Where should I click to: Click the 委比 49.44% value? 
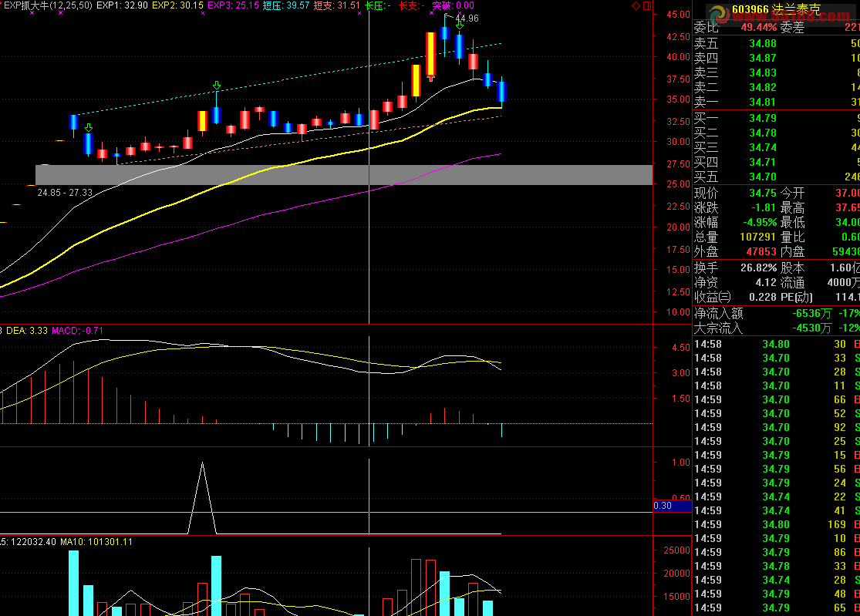[758, 28]
